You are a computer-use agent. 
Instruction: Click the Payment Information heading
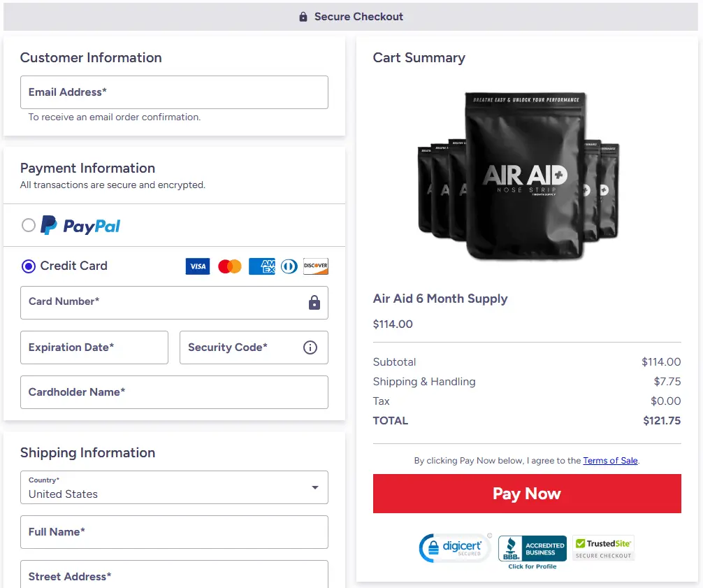click(x=87, y=168)
